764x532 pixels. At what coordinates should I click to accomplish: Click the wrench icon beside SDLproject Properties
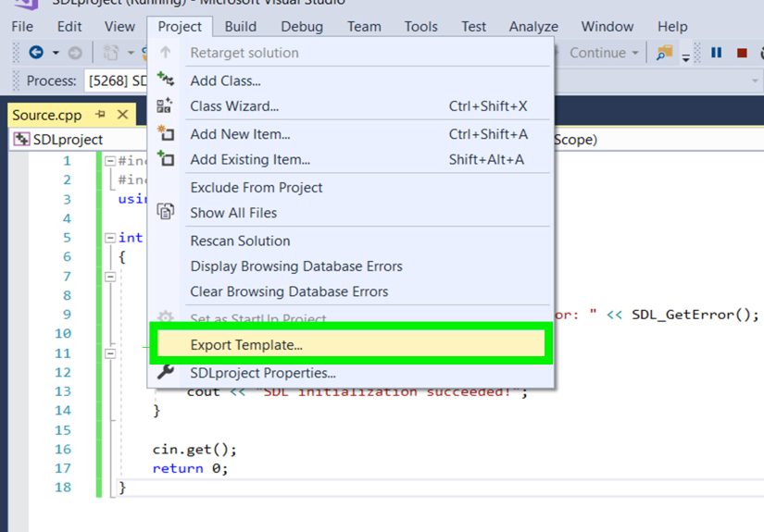tap(165, 372)
